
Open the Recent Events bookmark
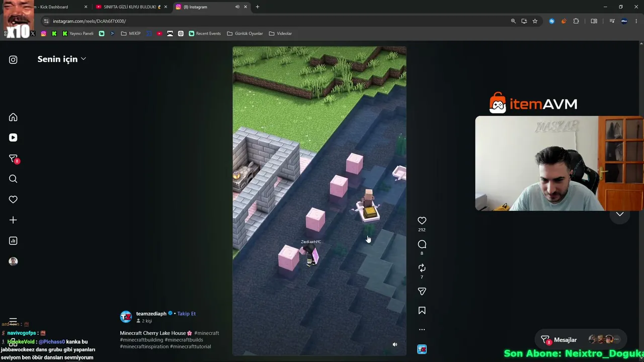point(205,34)
